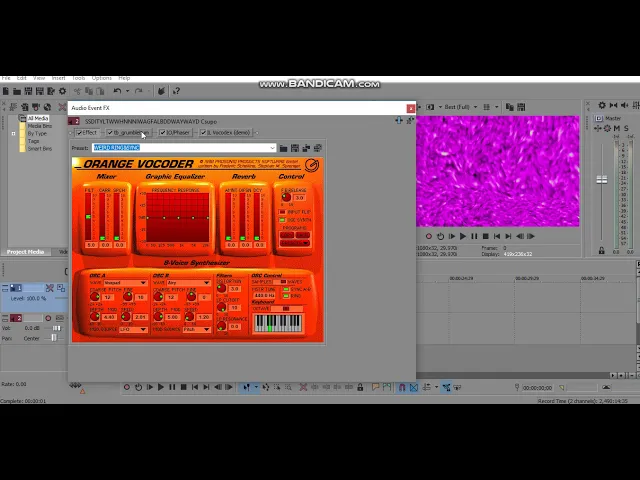Toggle the IO/Phaser plug-in checkbox
640x480 pixels.
pos(162,133)
